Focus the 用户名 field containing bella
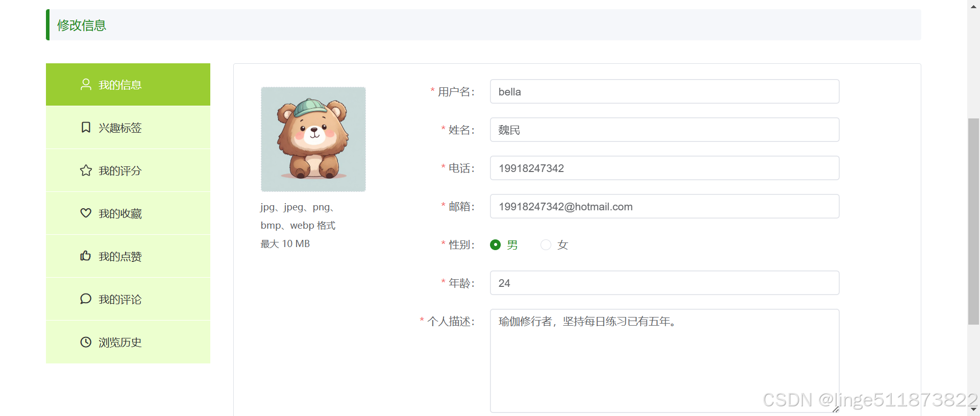980x416 pixels. (665, 91)
